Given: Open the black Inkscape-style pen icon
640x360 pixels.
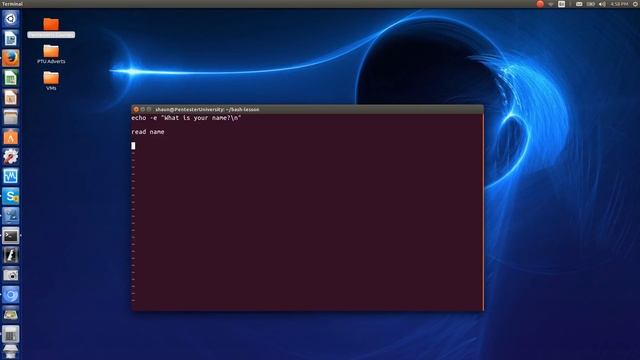Looking at the screenshot, I should point(11,255).
